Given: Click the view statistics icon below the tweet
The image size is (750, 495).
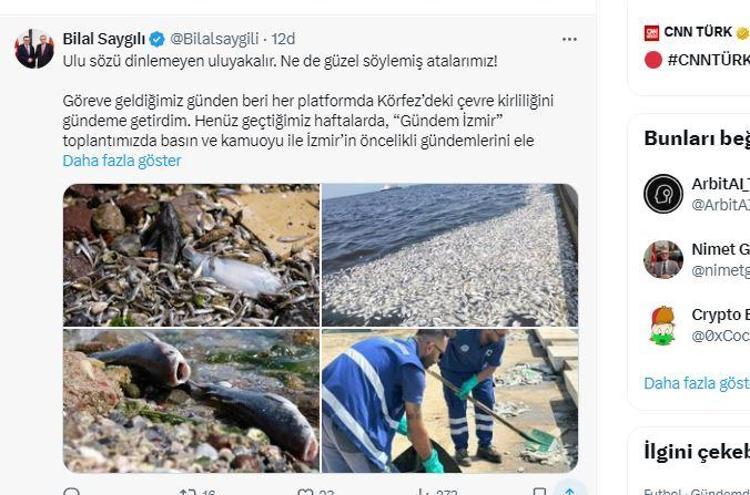Looking at the screenshot, I should (422, 492).
